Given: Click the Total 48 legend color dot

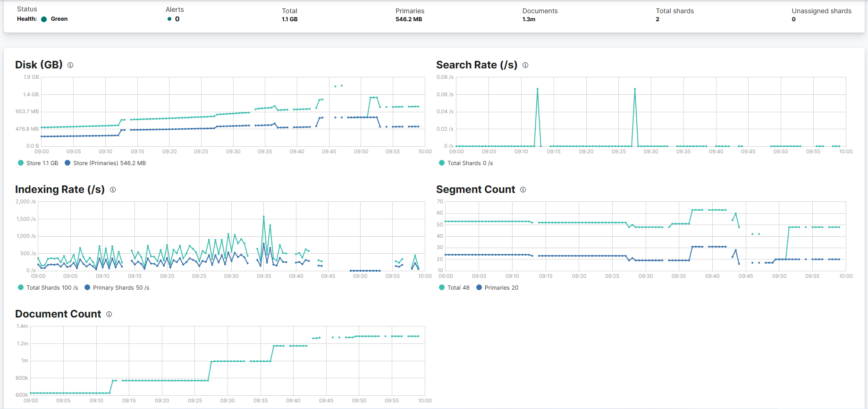Looking at the screenshot, I should [x=442, y=287].
